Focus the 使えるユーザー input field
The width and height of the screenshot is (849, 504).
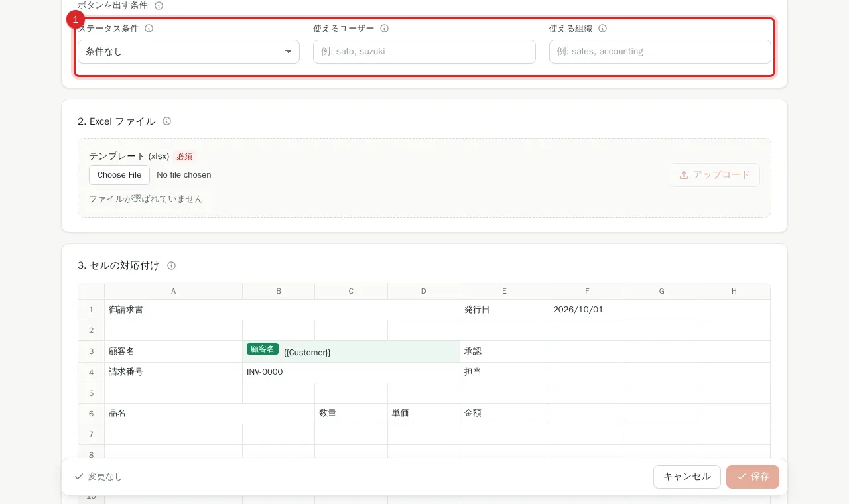point(424,52)
